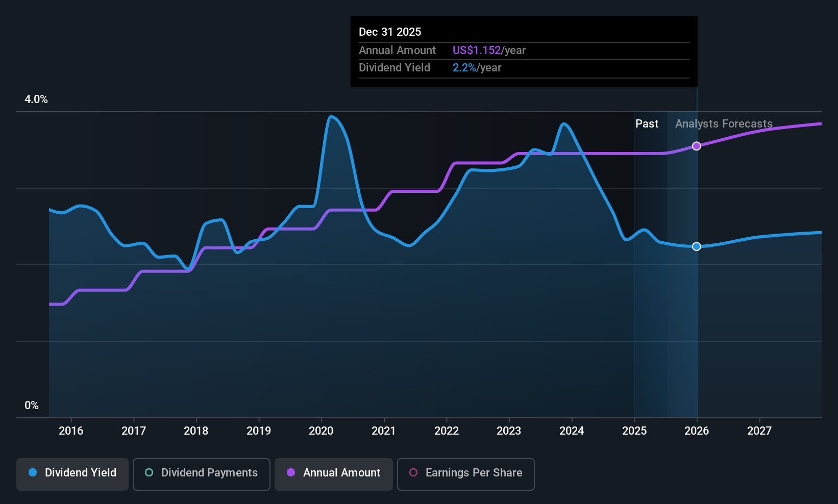This screenshot has width=838, height=504.
Task: Click the 2.2% dividend yield tooltip value
Action: pos(464,68)
